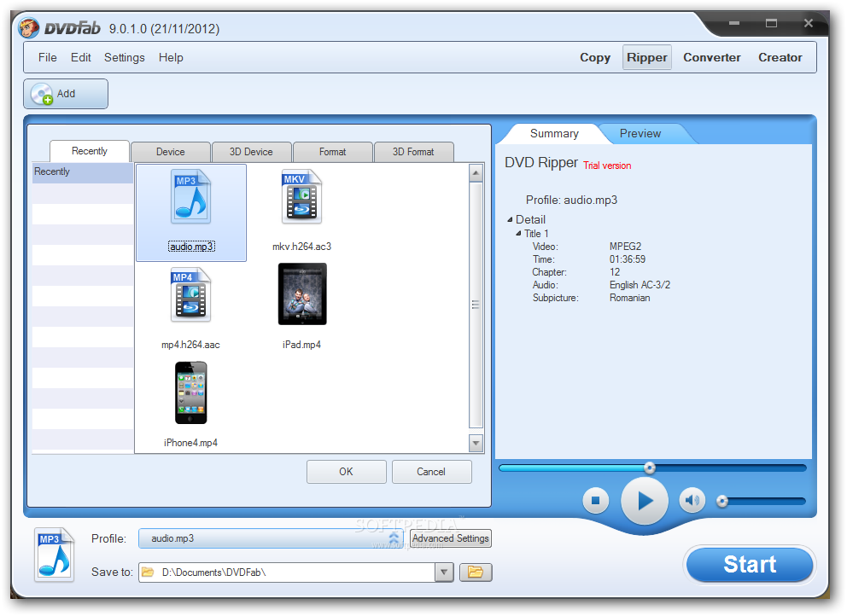This screenshot has height=616, width=847.
Task: Click the Save to path field
Action: (x=288, y=572)
